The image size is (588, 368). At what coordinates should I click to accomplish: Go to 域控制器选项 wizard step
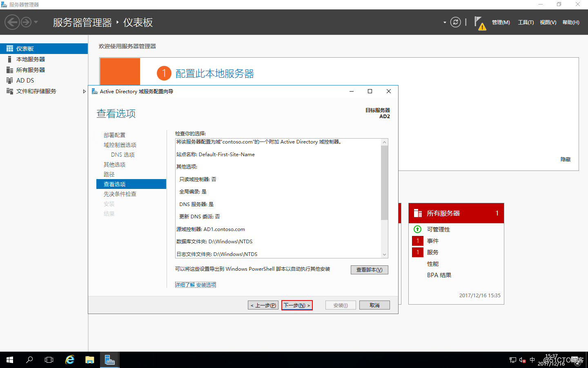(x=120, y=145)
